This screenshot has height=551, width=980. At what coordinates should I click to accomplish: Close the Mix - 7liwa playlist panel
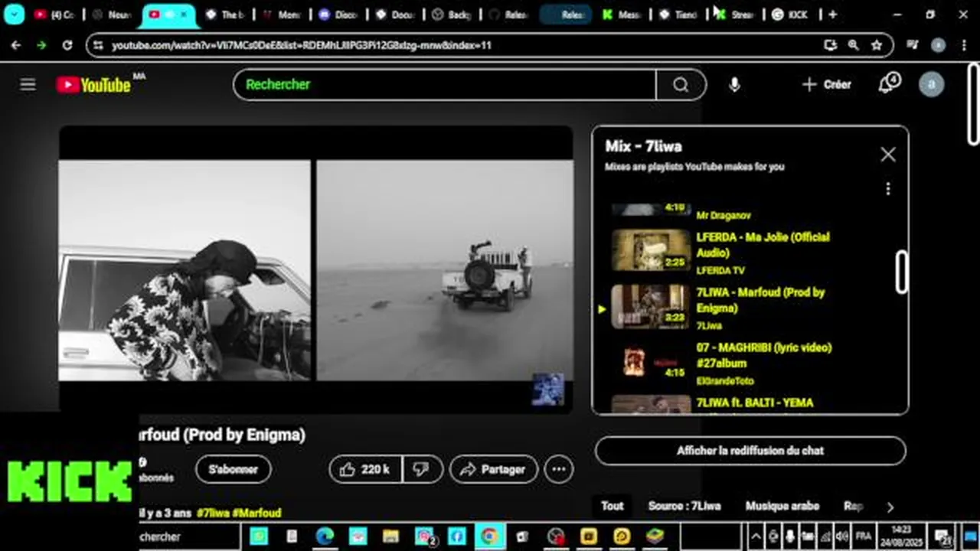click(887, 155)
